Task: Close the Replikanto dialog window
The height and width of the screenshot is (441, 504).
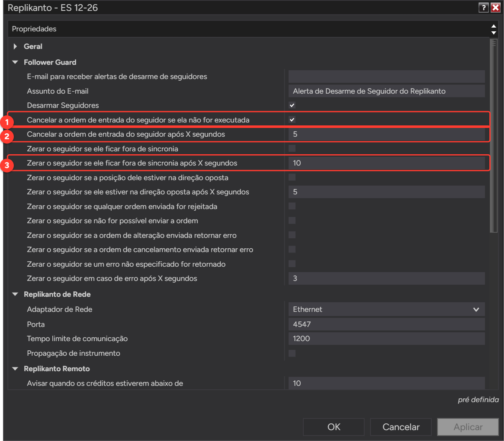Action: tap(495, 8)
